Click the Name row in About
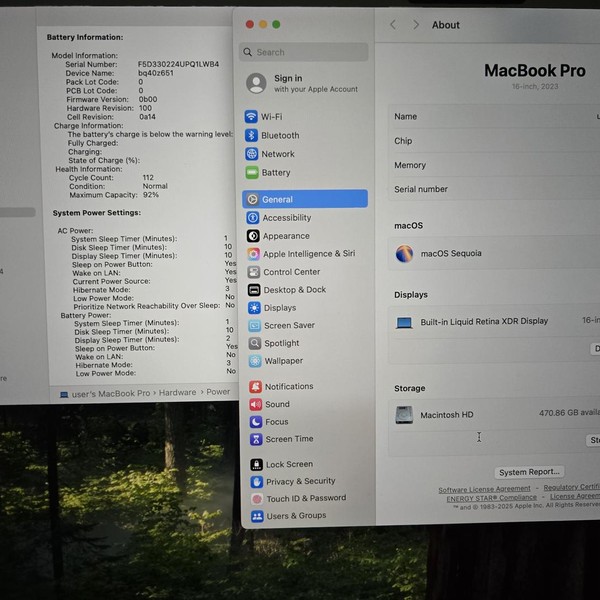 click(494, 116)
